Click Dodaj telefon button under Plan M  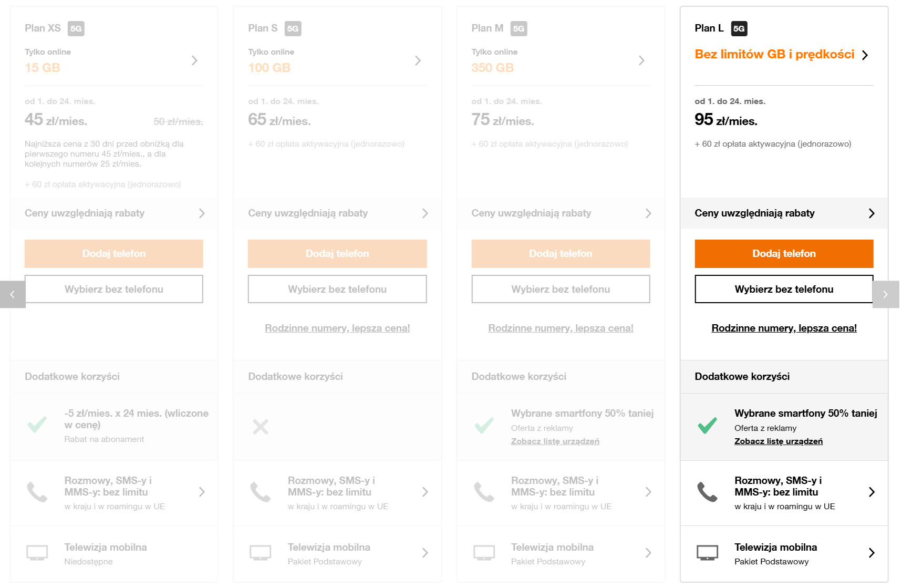pyautogui.click(x=561, y=254)
